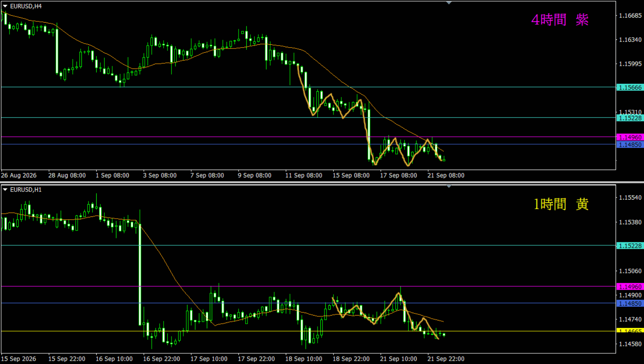Select the yellow 1.14665 label on H1 chart
This screenshot has width=644, height=364.
coord(630,331)
